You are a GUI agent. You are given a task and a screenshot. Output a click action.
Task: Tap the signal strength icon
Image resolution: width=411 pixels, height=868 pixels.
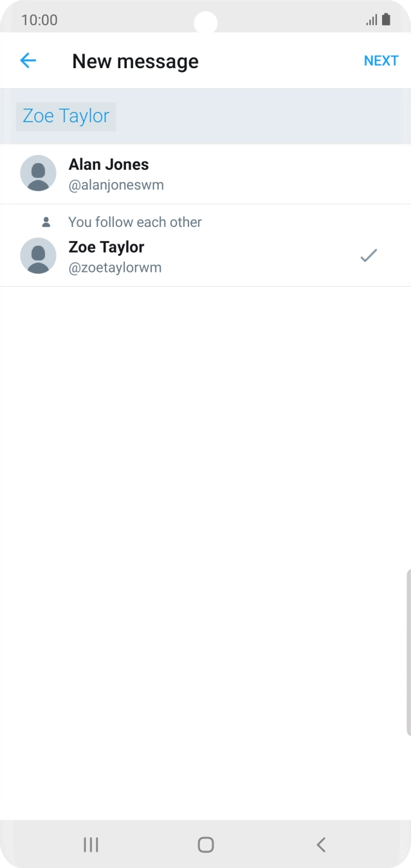(x=372, y=20)
